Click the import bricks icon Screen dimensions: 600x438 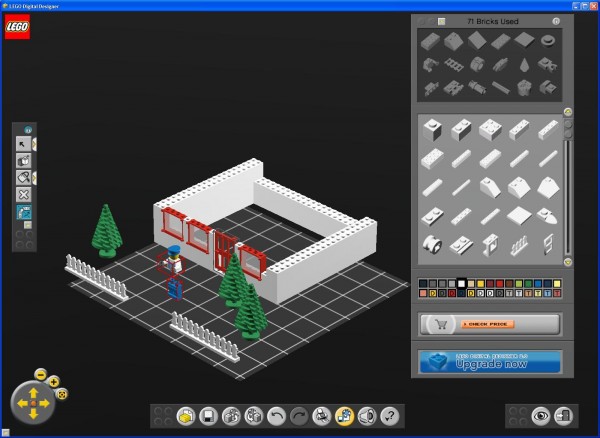point(231,416)
